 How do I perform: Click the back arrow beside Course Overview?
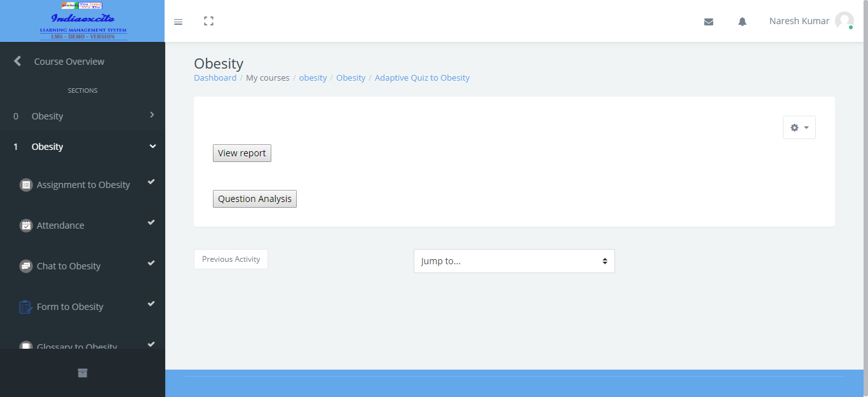18,62
